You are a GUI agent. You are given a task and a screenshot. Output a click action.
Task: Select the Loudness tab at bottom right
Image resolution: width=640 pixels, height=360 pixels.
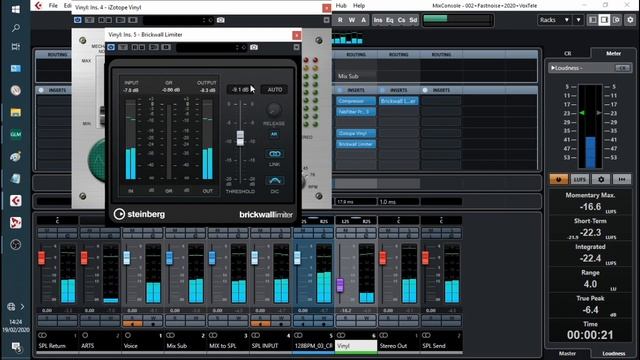613,353
